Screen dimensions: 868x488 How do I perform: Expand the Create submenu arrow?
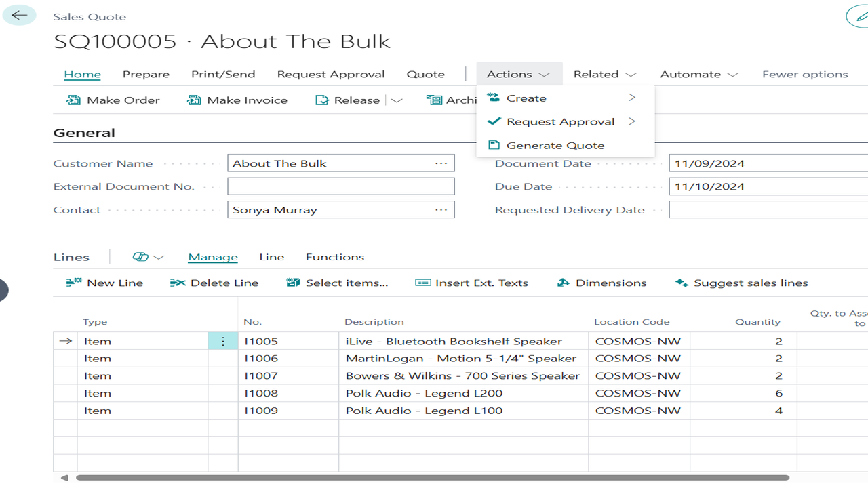point(632,98)
